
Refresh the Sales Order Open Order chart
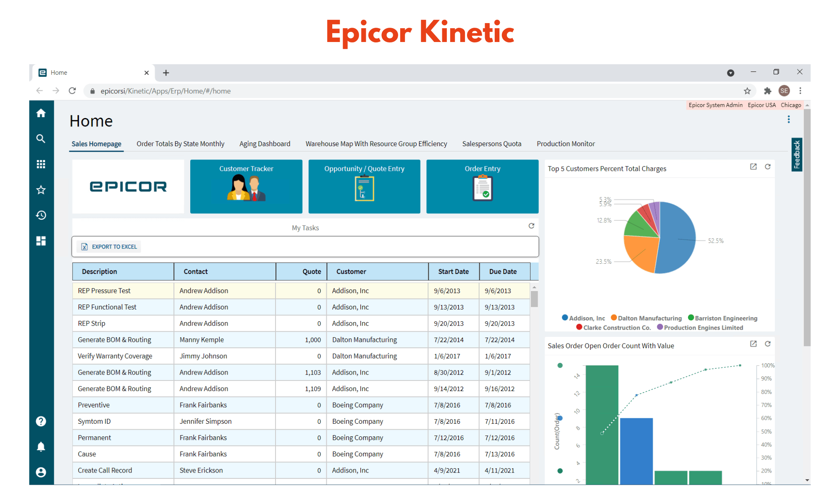click(x=768, y=344)
